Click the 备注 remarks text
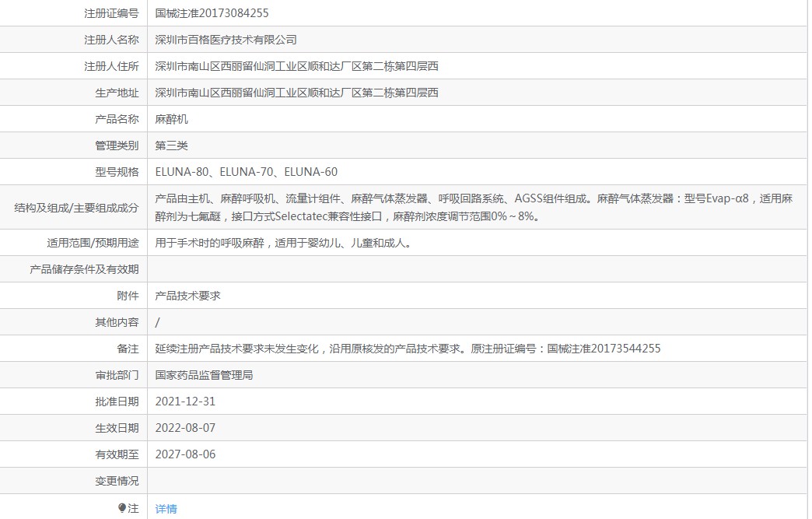812x519 pixels. coord(408,349)
